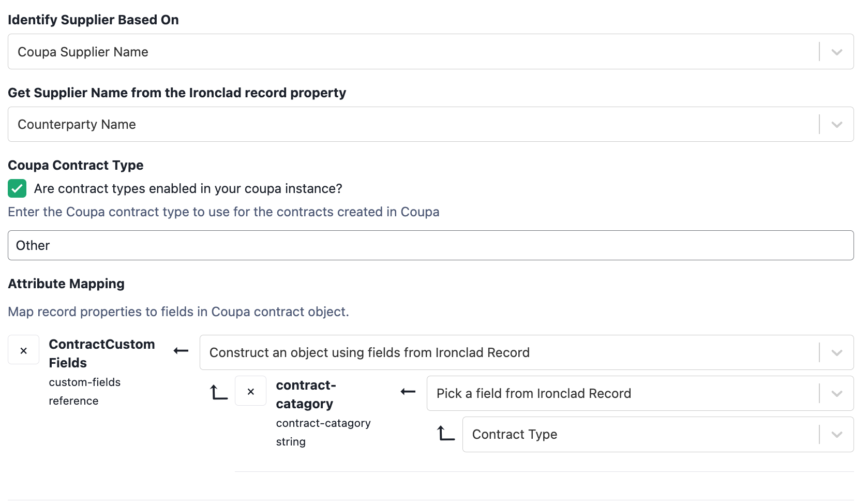Click the 'Are contract types enabled' label

[188, 189]
